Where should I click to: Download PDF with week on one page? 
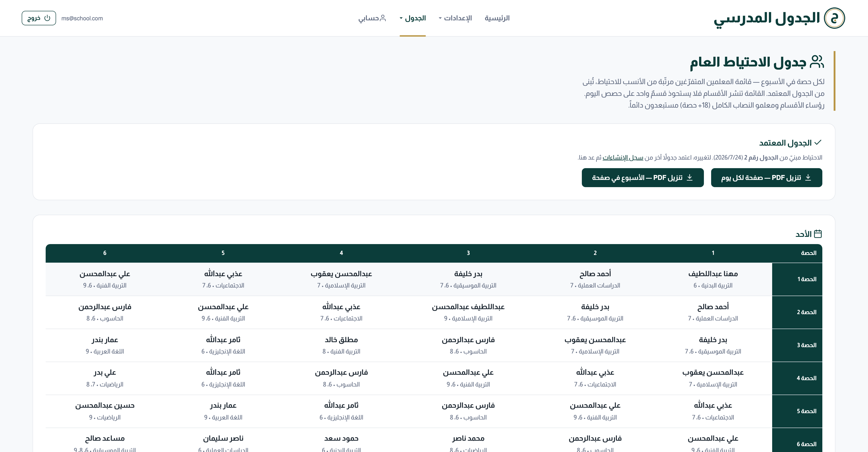(x=643, y=177)
